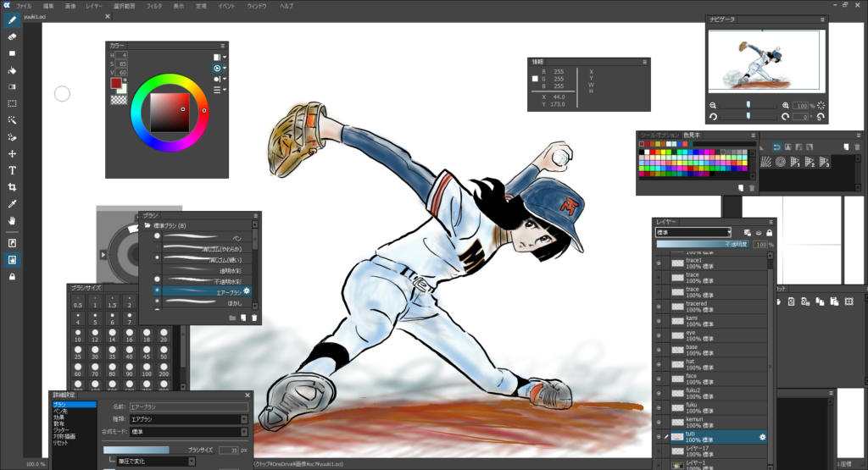Image resolution: width=868 pixels, height=470 pixels.
Task: Choose the Text tool
Action: (x=12, y=170)
